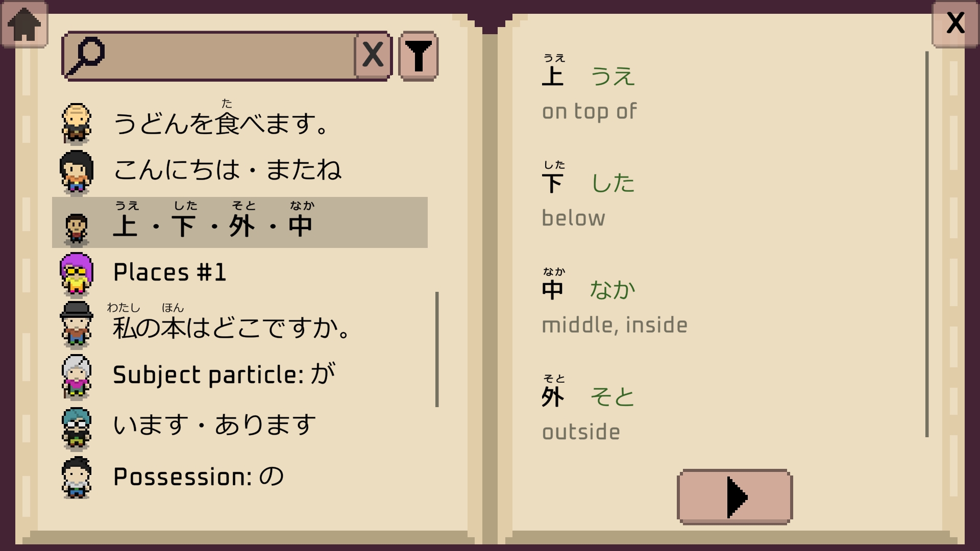Select the 私の本はどこですか lesson

coord(230,329)
